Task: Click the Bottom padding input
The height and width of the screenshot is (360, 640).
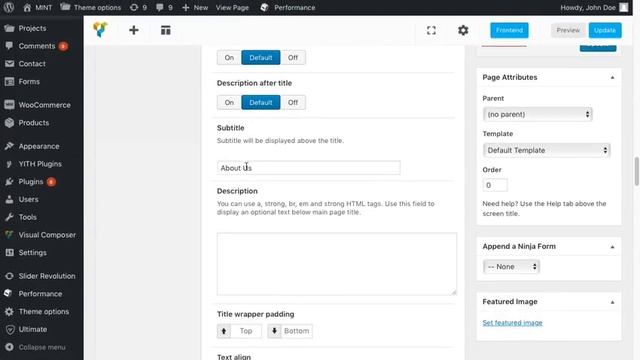Action: click(296, 331)
